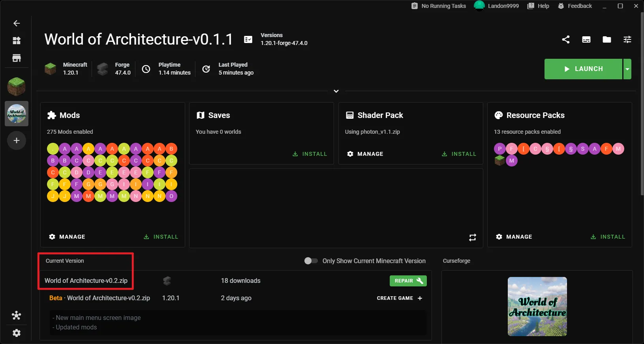Click the share icon in the header
The image size is (644, 344).
point(566,39)
